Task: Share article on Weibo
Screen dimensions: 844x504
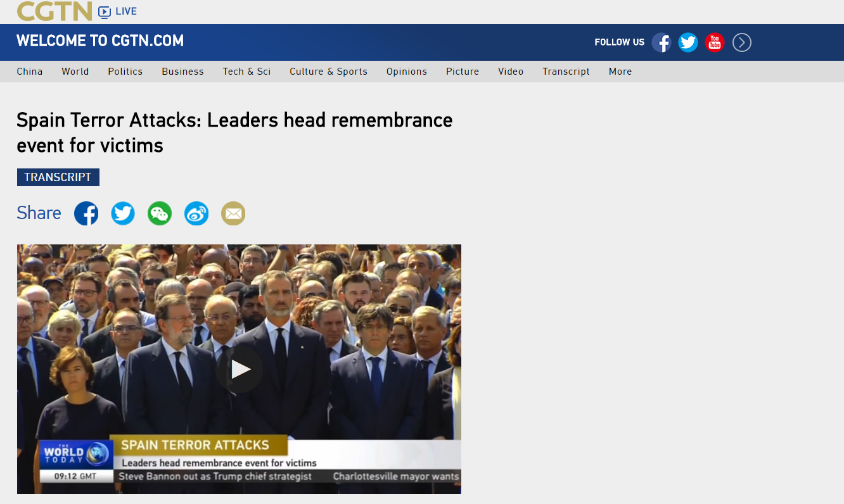Action: 196,213
